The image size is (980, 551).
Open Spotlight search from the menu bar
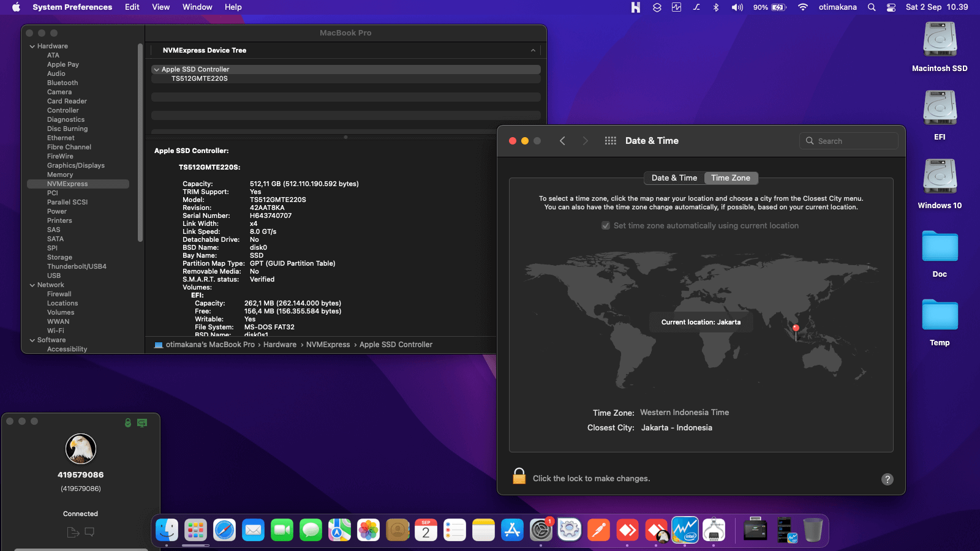(872, 7)
